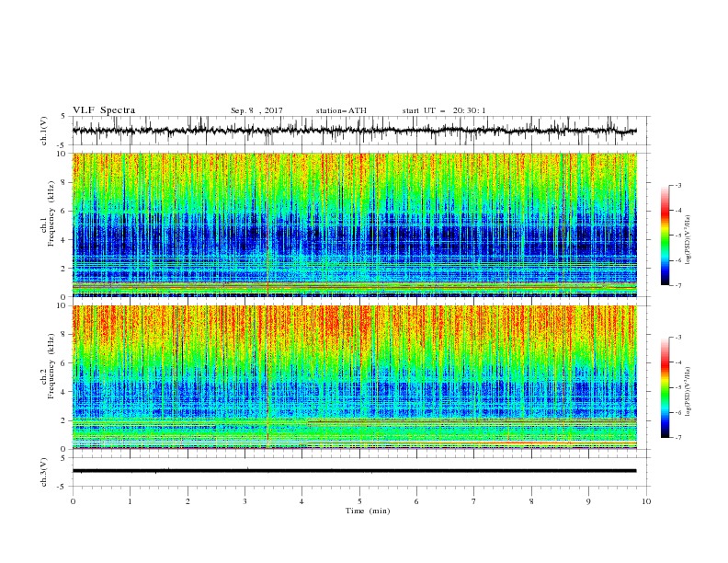Click the "4" kHz tick on ch.1 frequency axis

click(63, 240)
